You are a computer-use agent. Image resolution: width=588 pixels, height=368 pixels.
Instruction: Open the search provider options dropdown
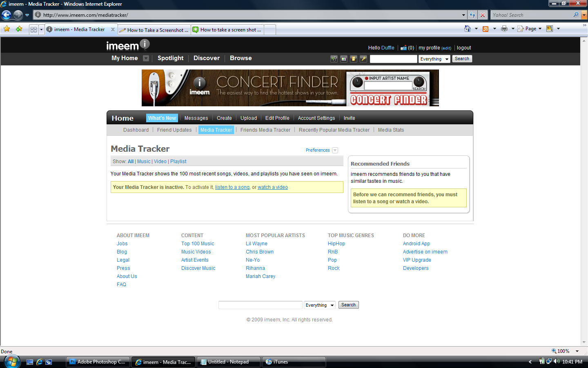(584, 15)
